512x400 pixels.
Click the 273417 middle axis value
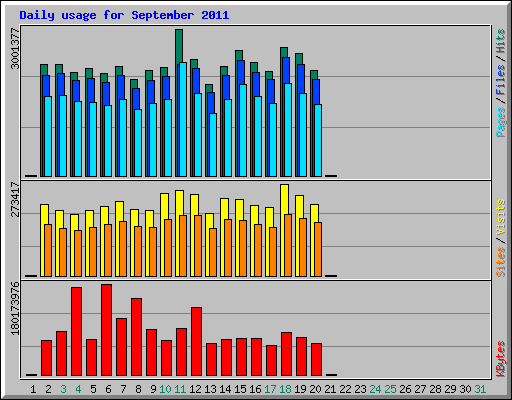tap(15, 199)
